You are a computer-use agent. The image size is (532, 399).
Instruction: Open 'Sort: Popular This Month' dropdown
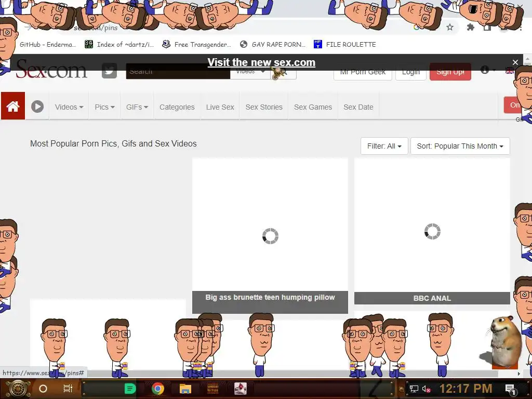point(460,146)
